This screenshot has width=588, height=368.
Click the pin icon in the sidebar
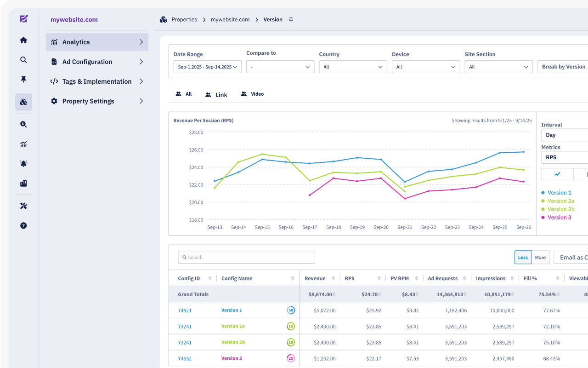[x=23, y=79]
